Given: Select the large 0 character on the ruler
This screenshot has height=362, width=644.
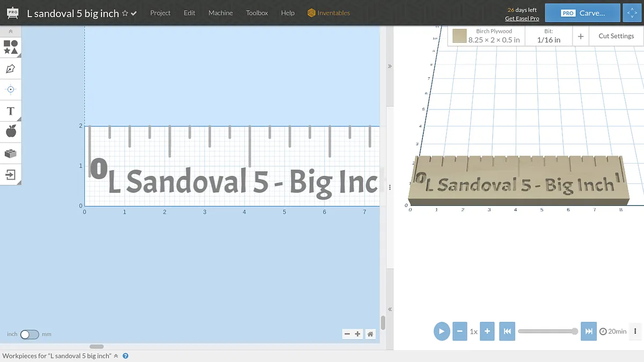Looking at the screenshot, I should click(x=98, y=168).
